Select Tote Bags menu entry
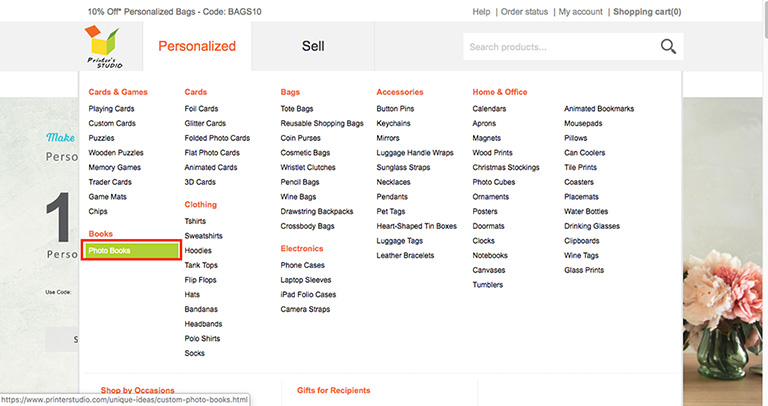768x406 pixels. 298,108
